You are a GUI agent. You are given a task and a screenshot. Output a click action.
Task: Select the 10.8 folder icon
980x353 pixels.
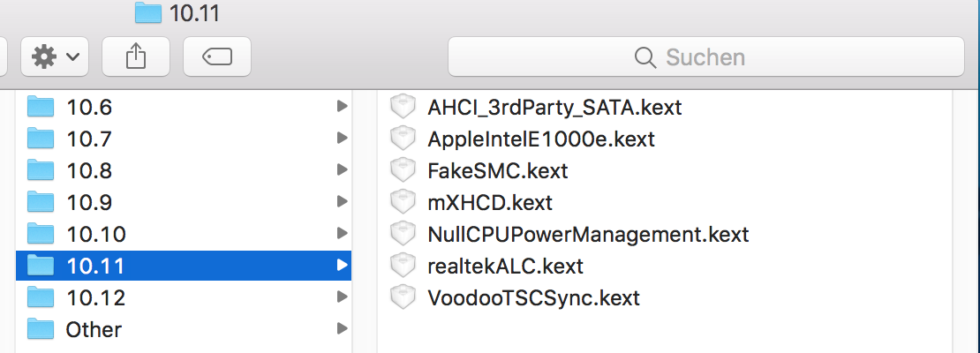(x=41, y=171)
